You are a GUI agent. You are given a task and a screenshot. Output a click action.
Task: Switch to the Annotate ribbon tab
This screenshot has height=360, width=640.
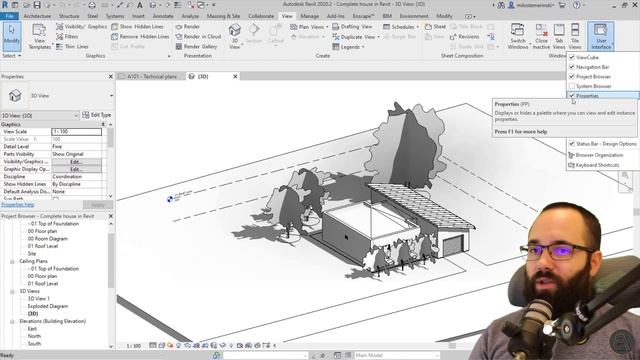[x=163, y=16]
